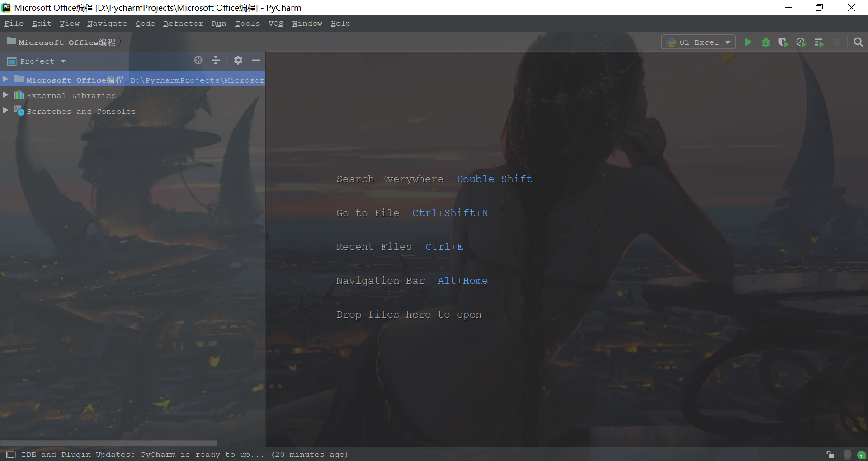
Task: Open the Window menu
Action: (x=307, y=24)
